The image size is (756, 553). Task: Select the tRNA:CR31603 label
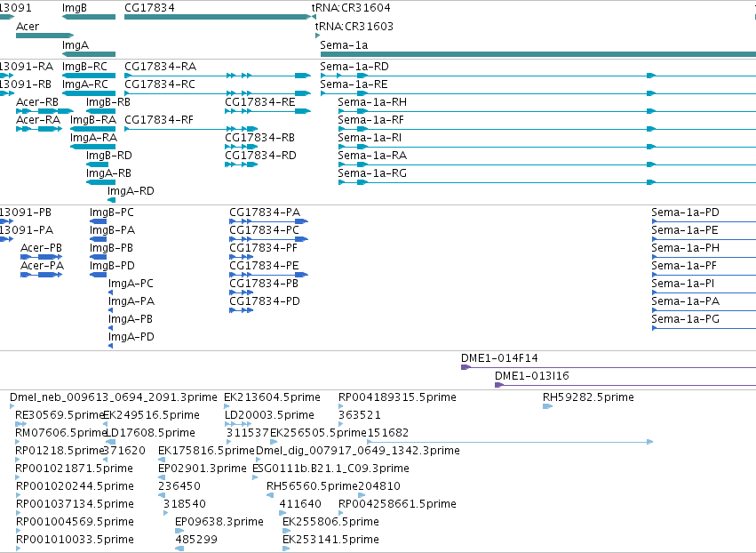[x=354, y=26]
